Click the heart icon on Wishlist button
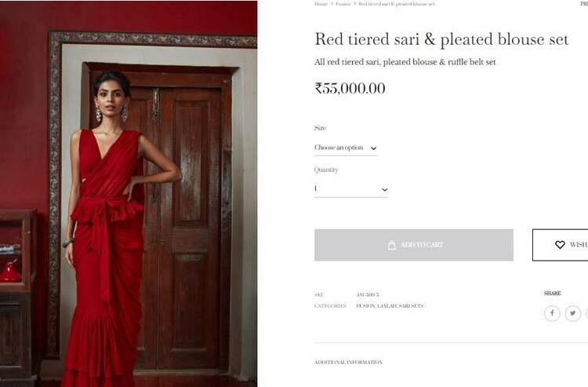 tap(560, 245)
